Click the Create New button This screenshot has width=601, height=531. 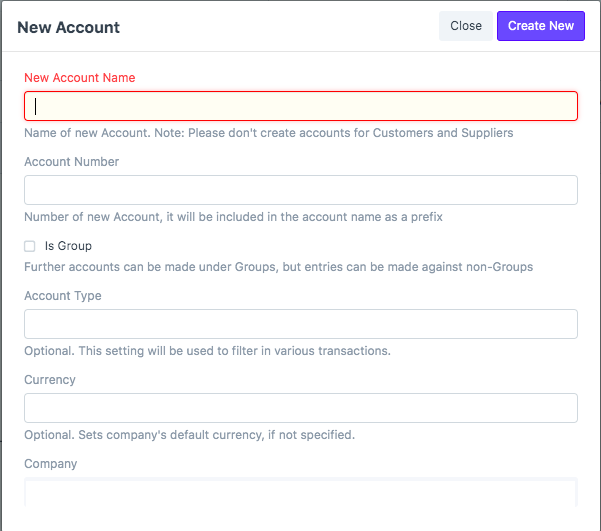[540, 26]
